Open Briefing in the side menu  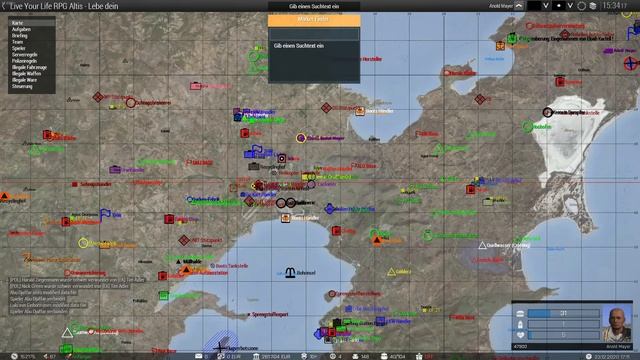click(31, 36)
